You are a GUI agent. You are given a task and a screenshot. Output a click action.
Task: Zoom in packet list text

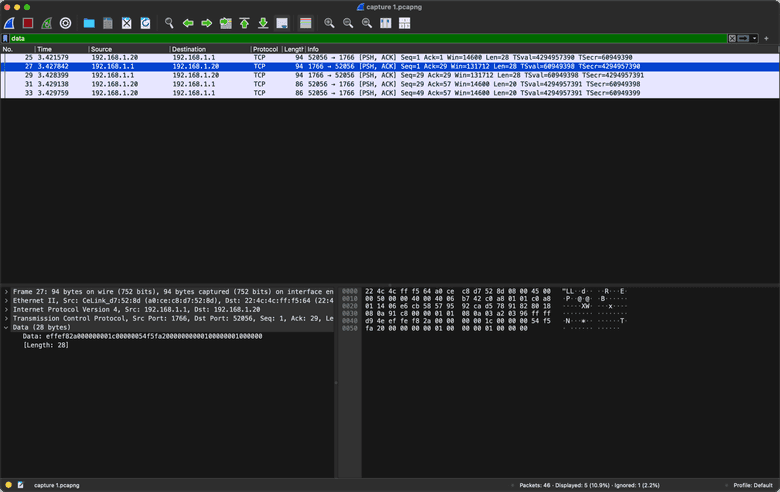coord(329,23)
